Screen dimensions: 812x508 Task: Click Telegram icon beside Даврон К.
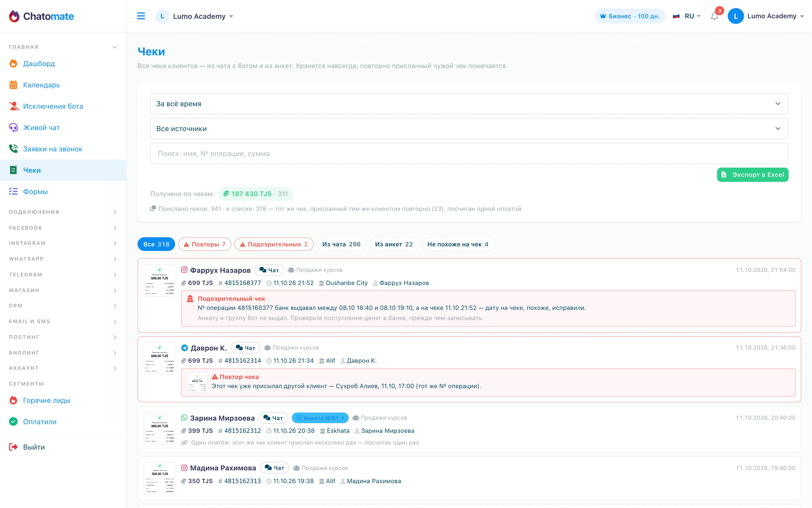click(x=184, y=348)
